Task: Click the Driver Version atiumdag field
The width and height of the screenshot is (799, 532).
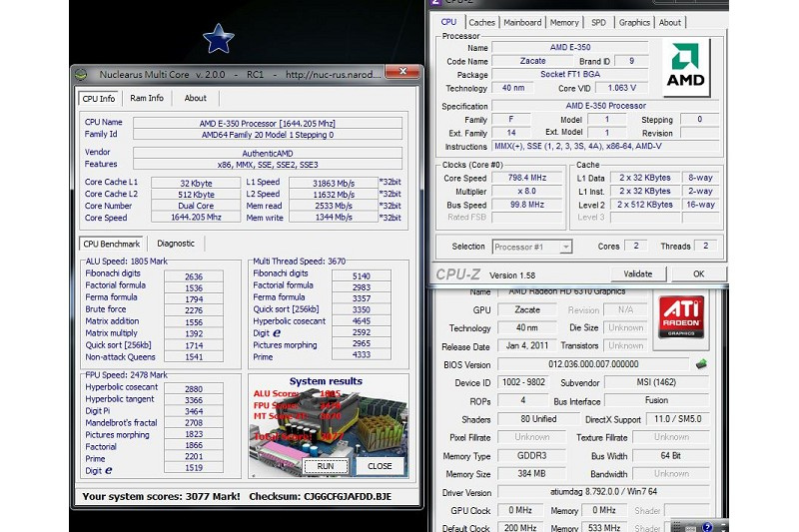Action: 603,492
